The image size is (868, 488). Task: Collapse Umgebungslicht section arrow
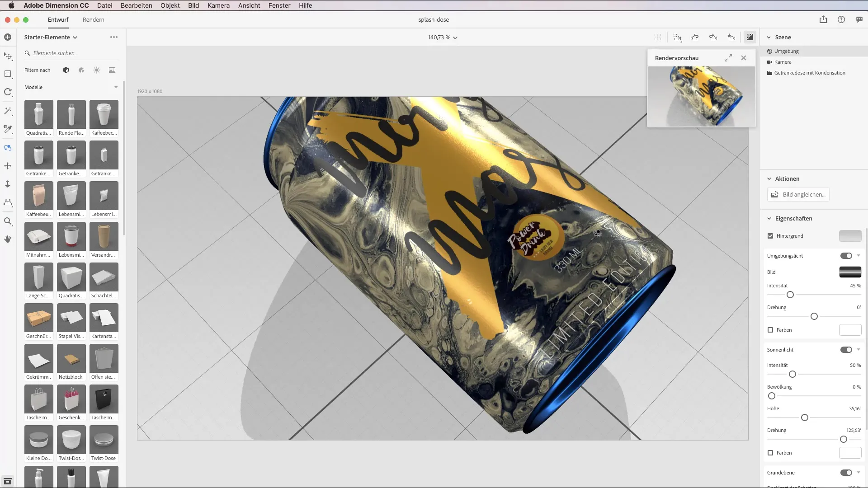pos(859,256)
